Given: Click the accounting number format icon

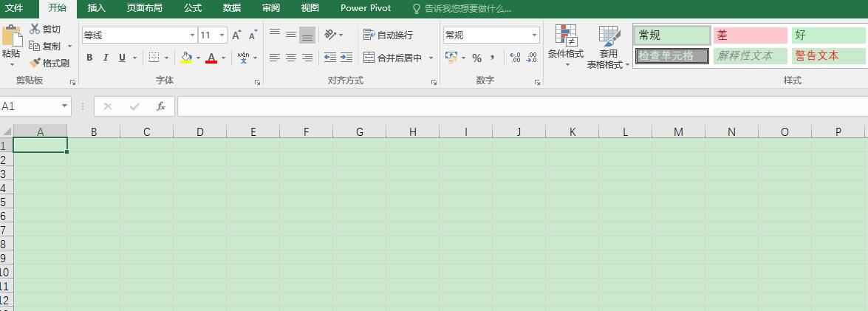Looking at the screenshot, I should pyautogui.click(x=451, y=58).
